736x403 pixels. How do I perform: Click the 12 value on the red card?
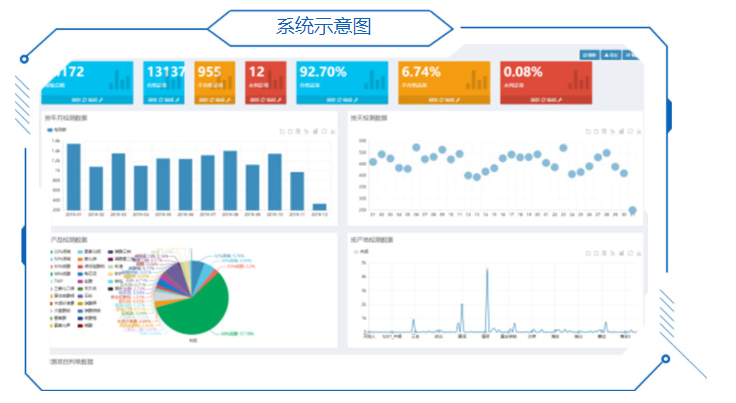[x=257, y=72]
